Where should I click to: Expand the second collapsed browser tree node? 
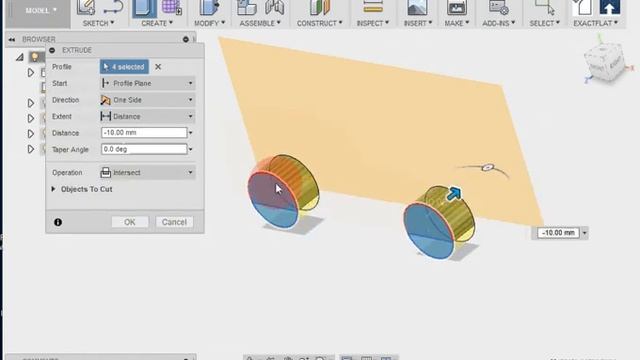pyautogui.click(x=31, y=103)
